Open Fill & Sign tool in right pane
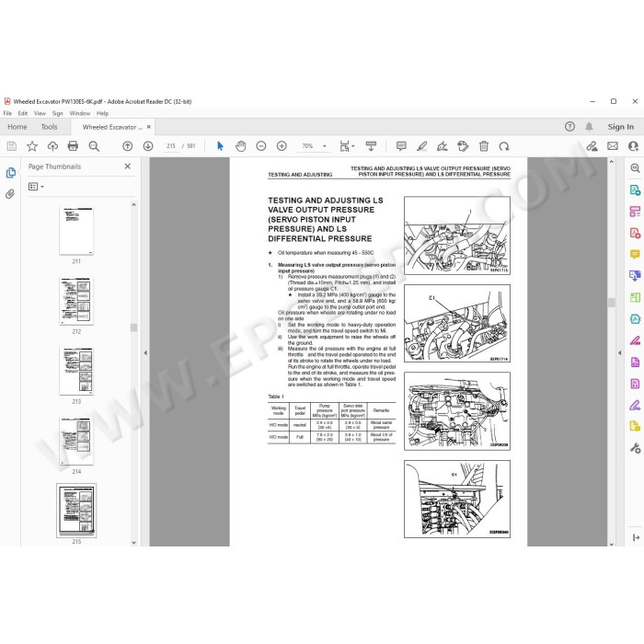Viewport: 644px width, 644px height. (635, 406)
